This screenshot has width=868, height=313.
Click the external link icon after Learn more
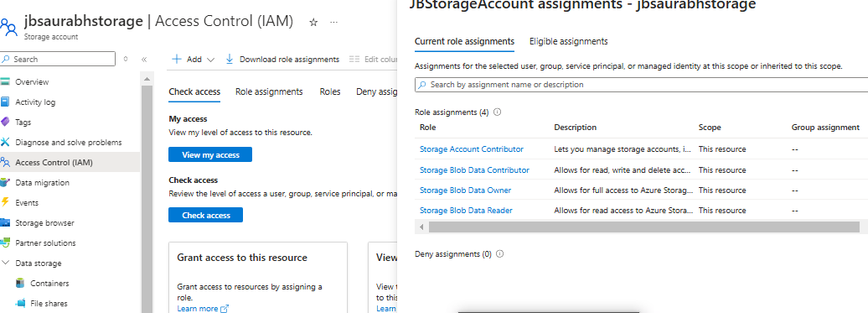coord(225,309)
